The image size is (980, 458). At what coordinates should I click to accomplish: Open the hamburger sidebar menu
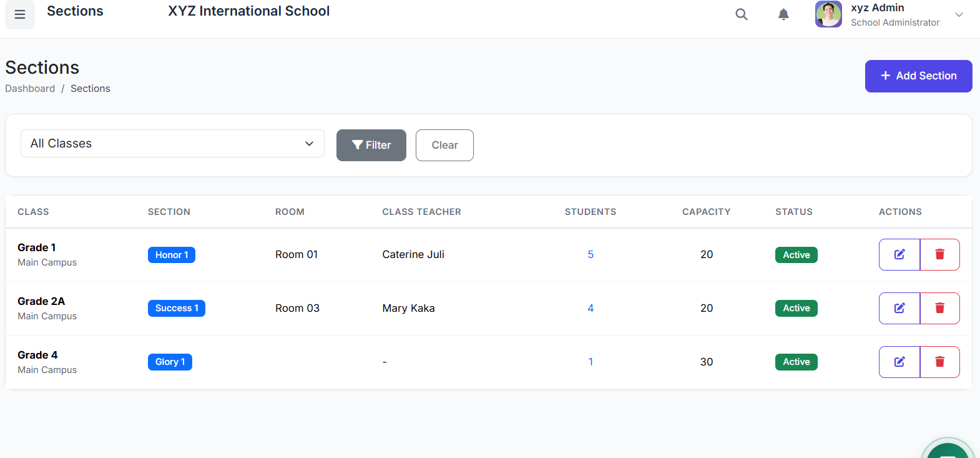tap(20, 14)
